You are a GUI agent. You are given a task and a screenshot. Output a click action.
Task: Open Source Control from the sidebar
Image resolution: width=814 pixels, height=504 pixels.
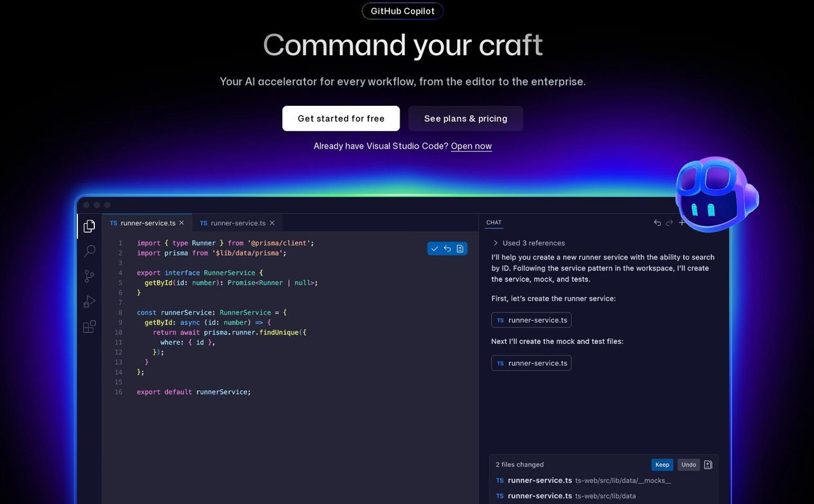(89, 276)
